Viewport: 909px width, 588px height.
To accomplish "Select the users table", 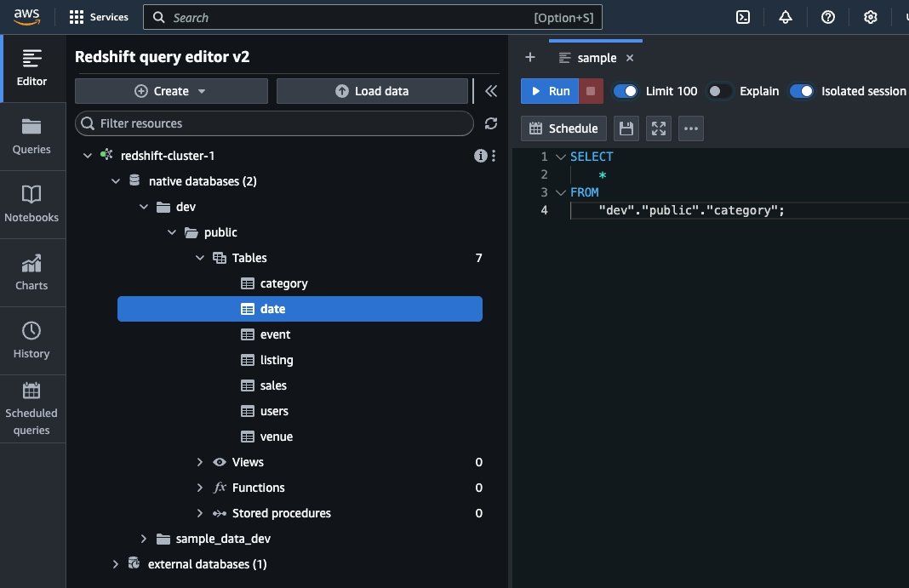I will pos(300,411).
